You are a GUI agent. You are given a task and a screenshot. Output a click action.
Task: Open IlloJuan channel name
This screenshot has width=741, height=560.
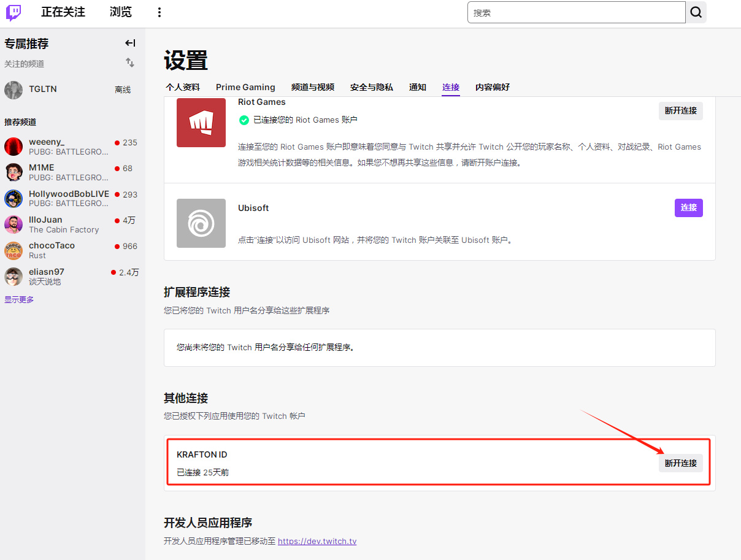coord(45,220)
